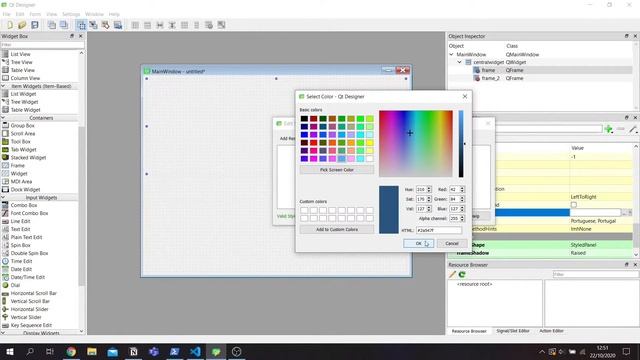
Task: Open Google Chrome from the taskbar
Action: tap(71, 351)
